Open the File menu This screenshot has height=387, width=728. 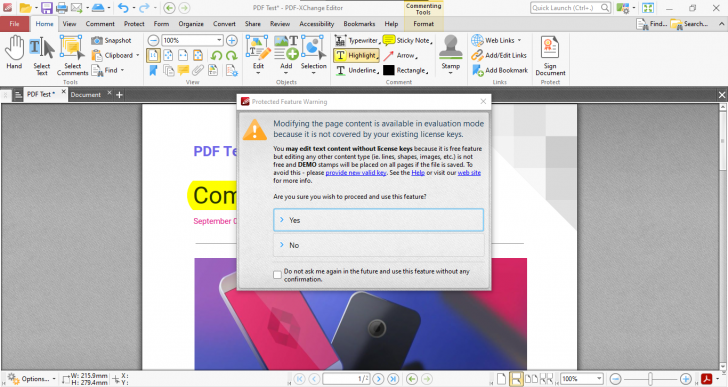tap(14, 24)
